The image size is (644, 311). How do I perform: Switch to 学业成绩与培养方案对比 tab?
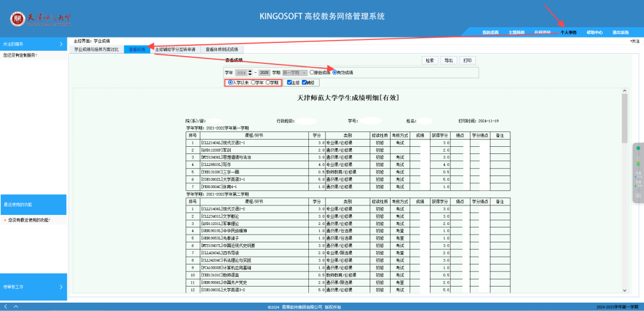pyautogui.click(x=97, y=50)
